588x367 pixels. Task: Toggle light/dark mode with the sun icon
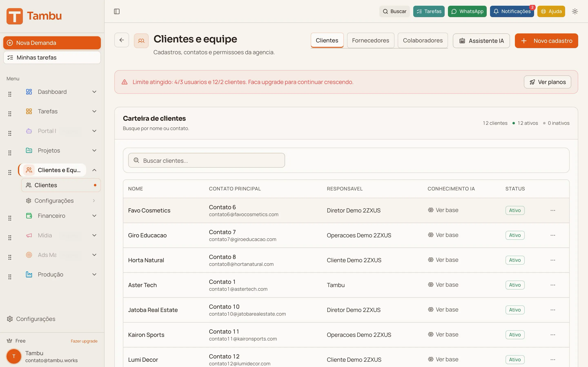tap(575, 11)
